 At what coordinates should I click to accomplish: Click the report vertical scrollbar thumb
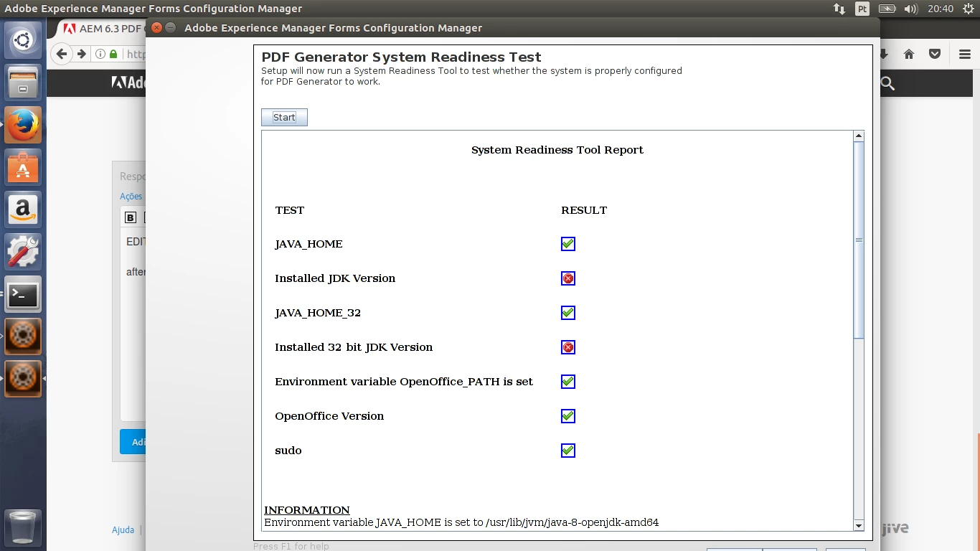click(x=859, y=240)
